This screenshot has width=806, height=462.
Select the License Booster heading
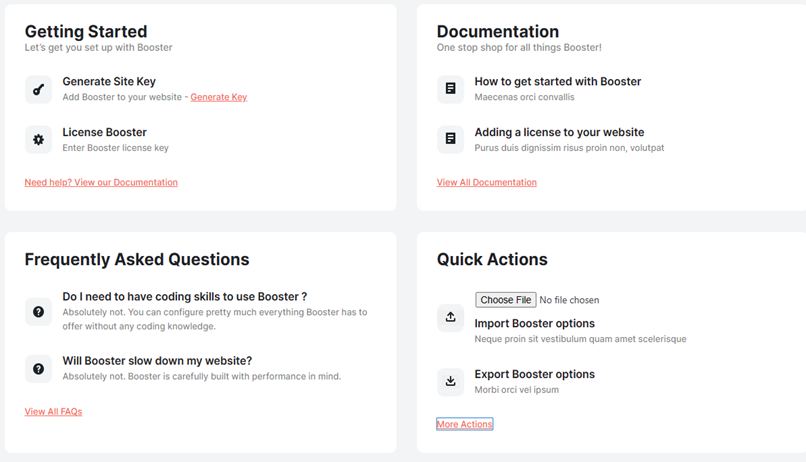(x=104, y=133)
